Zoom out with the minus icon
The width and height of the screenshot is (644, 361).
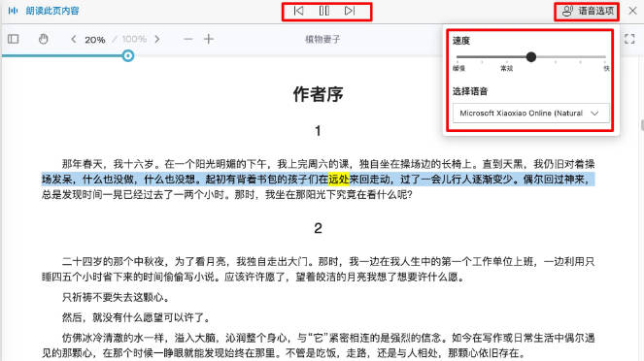[x=188, y=39]
